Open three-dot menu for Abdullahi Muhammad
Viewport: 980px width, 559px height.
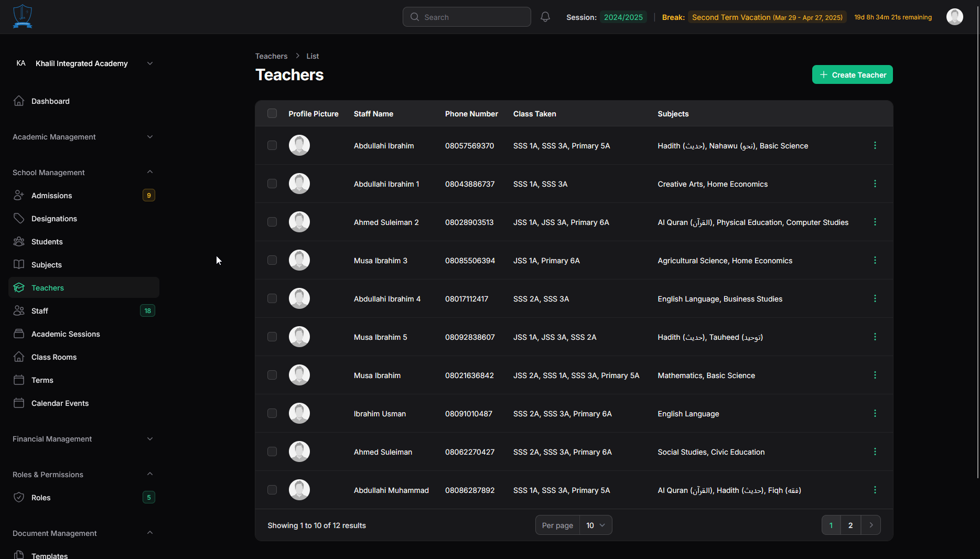pos(875,490)
